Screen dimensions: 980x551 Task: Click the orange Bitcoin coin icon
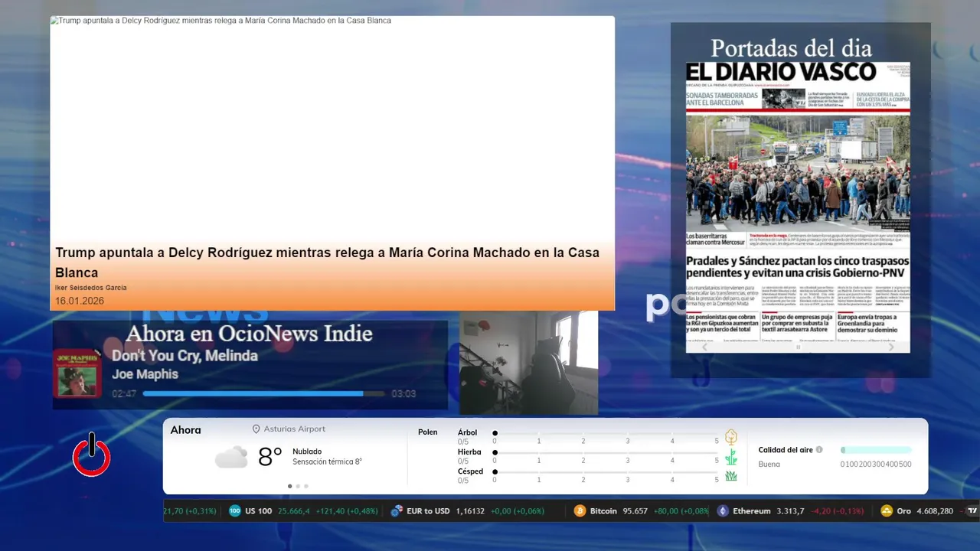tap(580, 511)
